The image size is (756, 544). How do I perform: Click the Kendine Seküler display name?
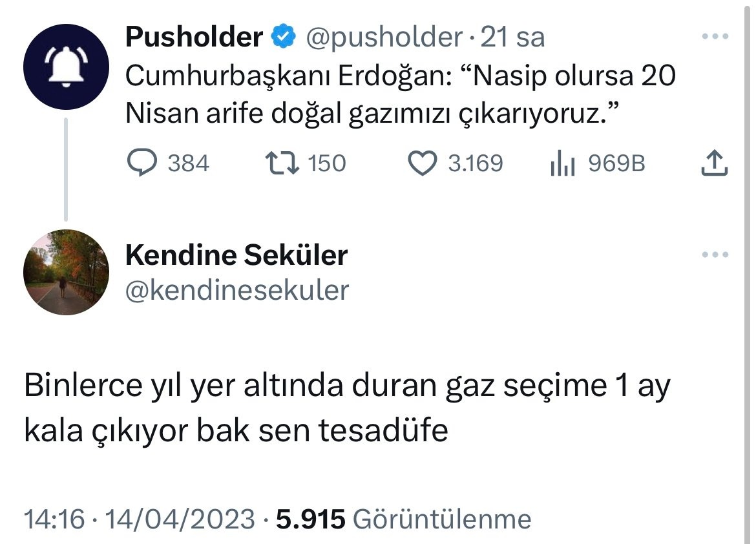(236, 256)
